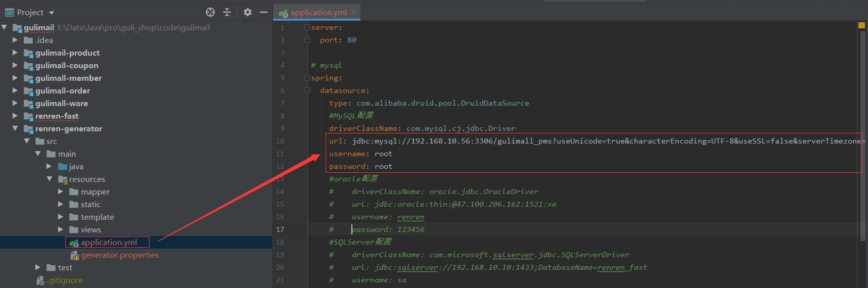
Task: Collapse the main folder
Action: [38, 154]
